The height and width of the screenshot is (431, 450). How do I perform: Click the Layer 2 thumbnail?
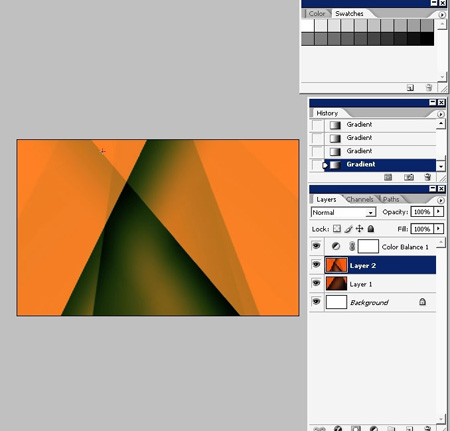click(336, 265)
